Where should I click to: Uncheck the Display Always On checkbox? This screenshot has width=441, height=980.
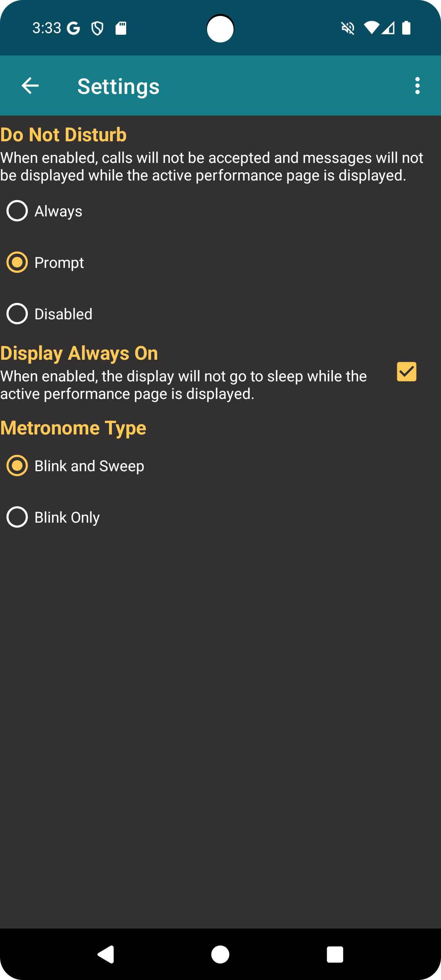tap(407, 372)
